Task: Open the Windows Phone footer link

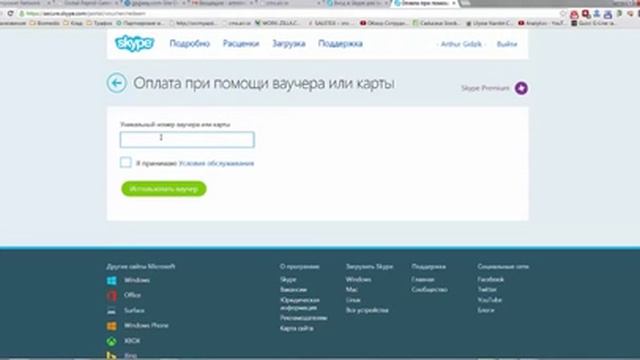Action: (146, 326)
